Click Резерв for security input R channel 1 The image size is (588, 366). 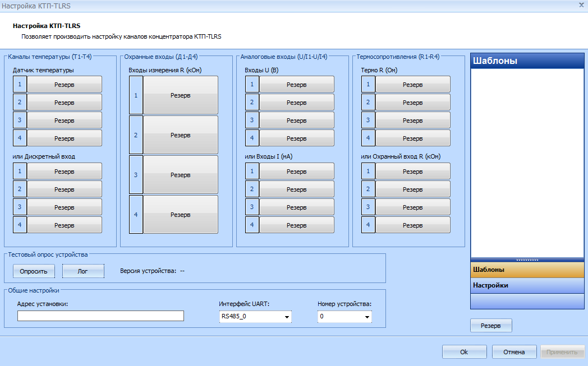point(181,95)
